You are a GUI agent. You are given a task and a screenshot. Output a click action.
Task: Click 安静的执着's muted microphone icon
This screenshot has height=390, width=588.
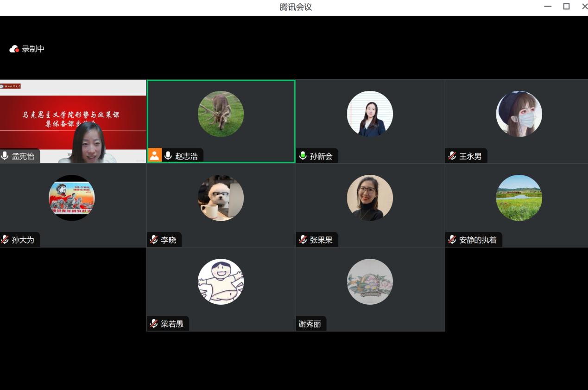click(x=452, y=240)
